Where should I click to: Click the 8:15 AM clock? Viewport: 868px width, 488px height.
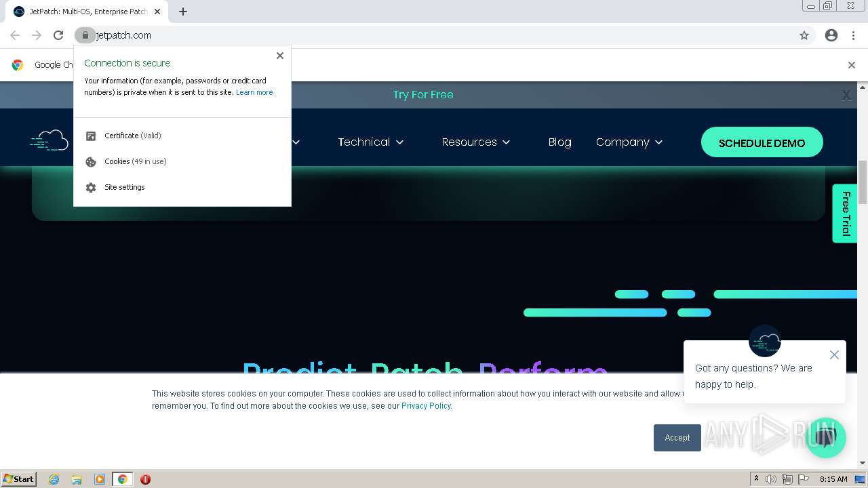tap(833, 479)
